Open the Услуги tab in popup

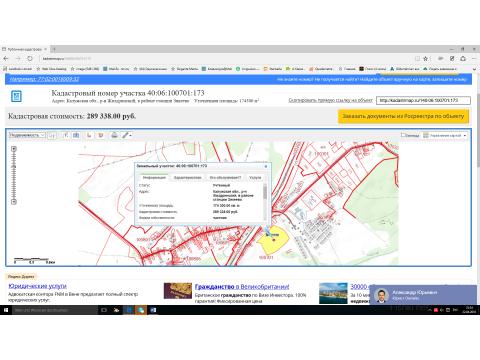point(255,177)
